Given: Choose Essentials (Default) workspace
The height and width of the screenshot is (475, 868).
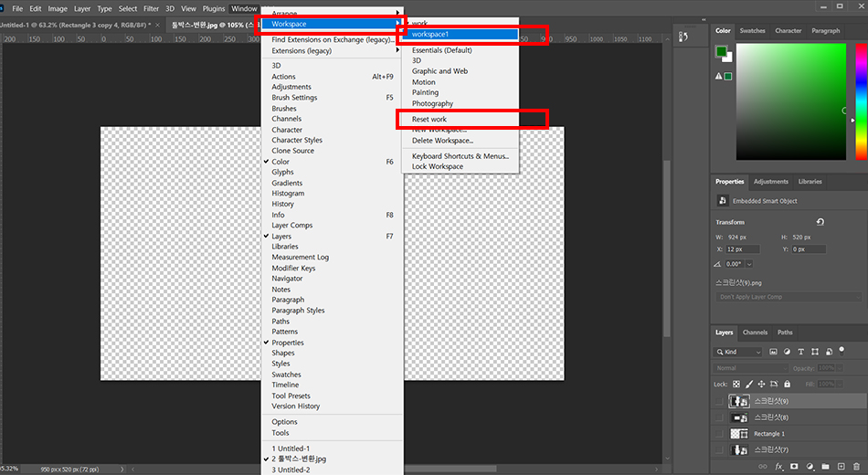Looking at the screenshot, I should [460, 50].
